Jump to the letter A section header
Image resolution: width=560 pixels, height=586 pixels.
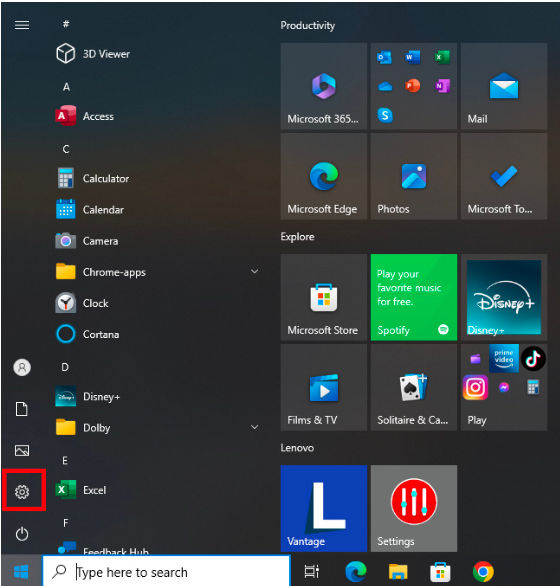tap(66, 87)
